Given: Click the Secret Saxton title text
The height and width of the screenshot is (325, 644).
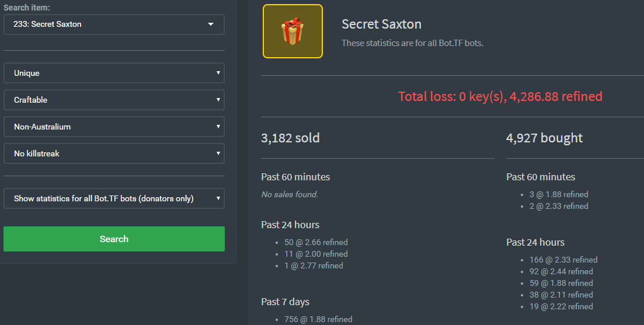Looking at the screenshot, I should 381,24.
